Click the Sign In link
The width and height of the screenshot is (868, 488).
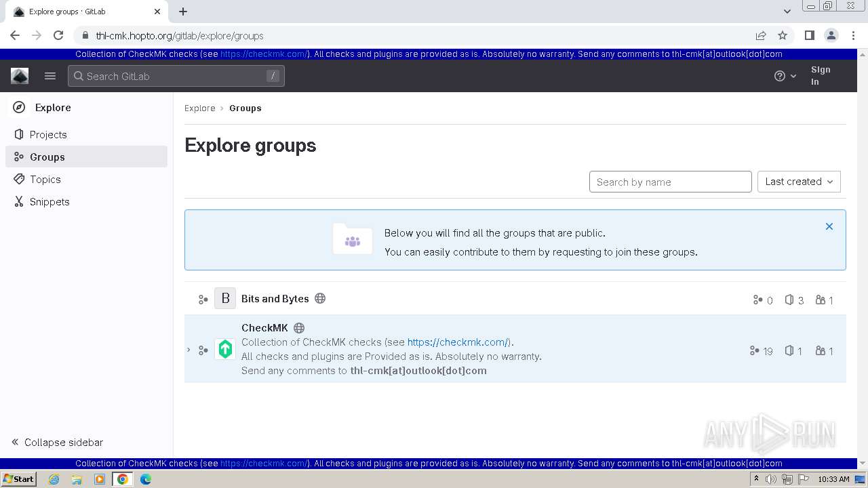click(821, 76)
